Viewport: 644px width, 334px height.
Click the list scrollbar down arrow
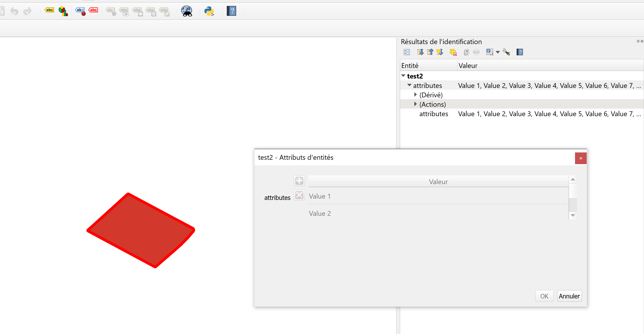573,215
